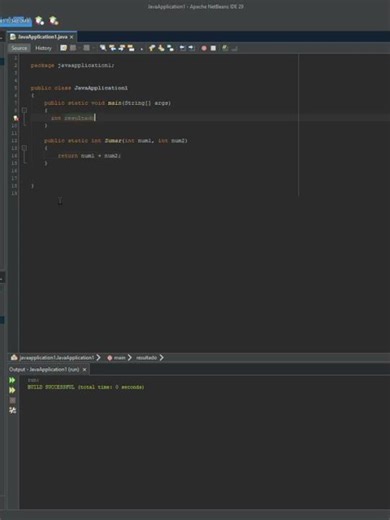Click 'public class JavaApplication1' code line
The height and width of the screenshot is (520, 390).
[x=79, y=88]
